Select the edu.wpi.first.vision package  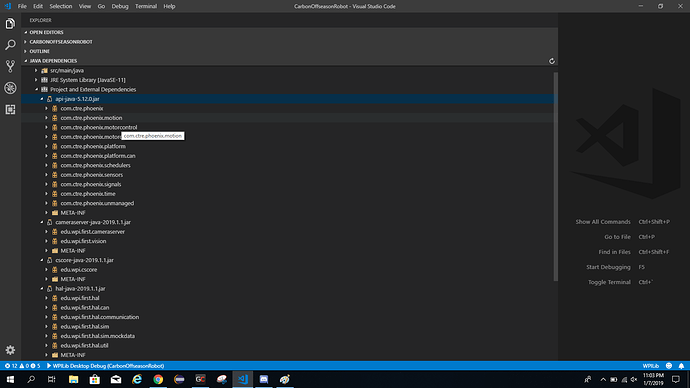point(84,241)
